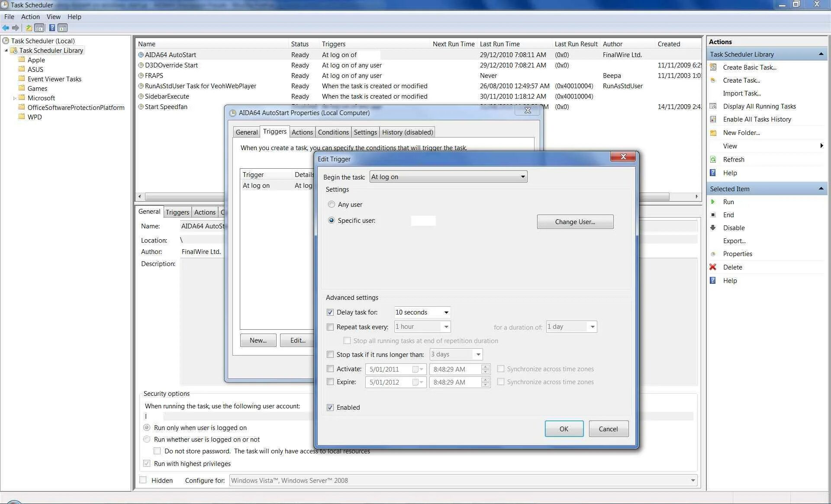Click the blue Help question-mark toolbar icon

[52, 28]
